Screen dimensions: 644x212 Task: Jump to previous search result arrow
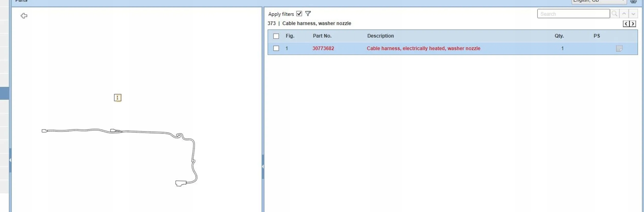624,14
